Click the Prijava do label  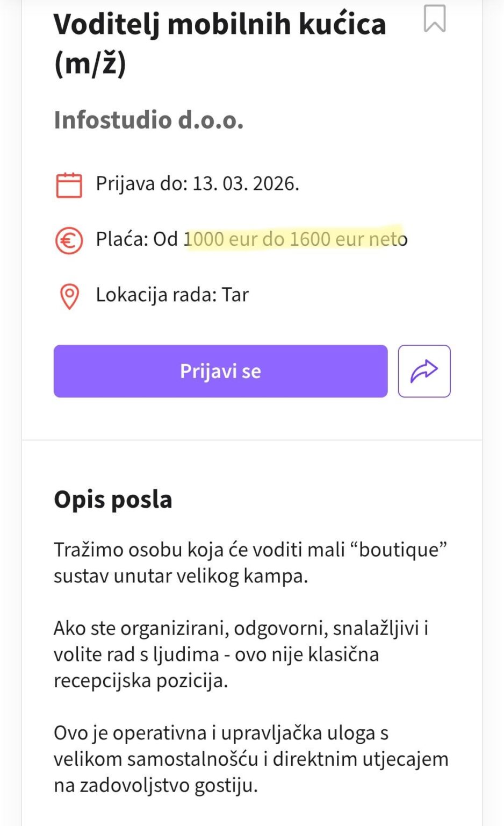click(x=141, y=184)
